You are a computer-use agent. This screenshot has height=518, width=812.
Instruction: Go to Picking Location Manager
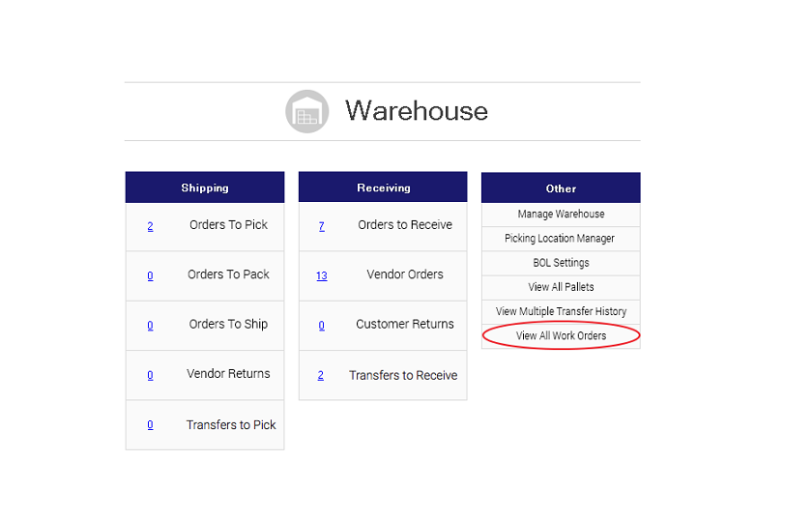[x=560, y=239]
